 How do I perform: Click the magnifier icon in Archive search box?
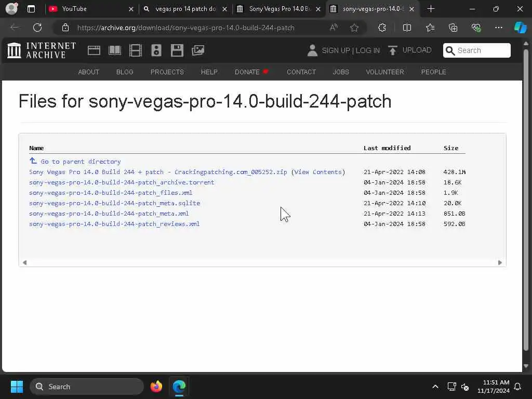pyautogui.click(x=450, y=50)
